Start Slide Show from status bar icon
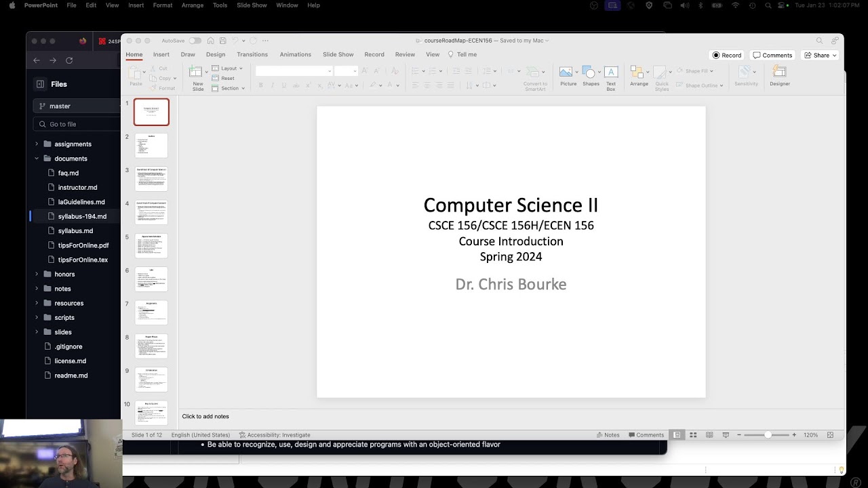This screenshot has height=488, width=868. (x=726, y=435)
